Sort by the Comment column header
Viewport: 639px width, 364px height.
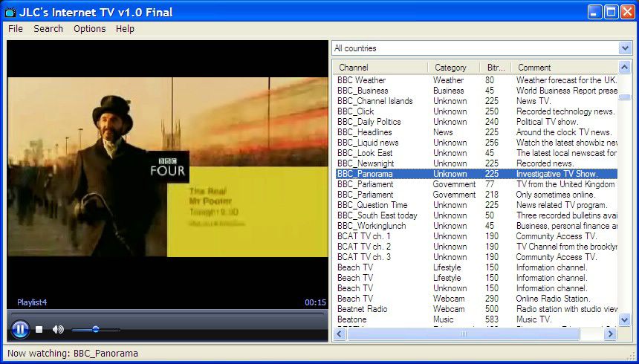pos(565,68)
